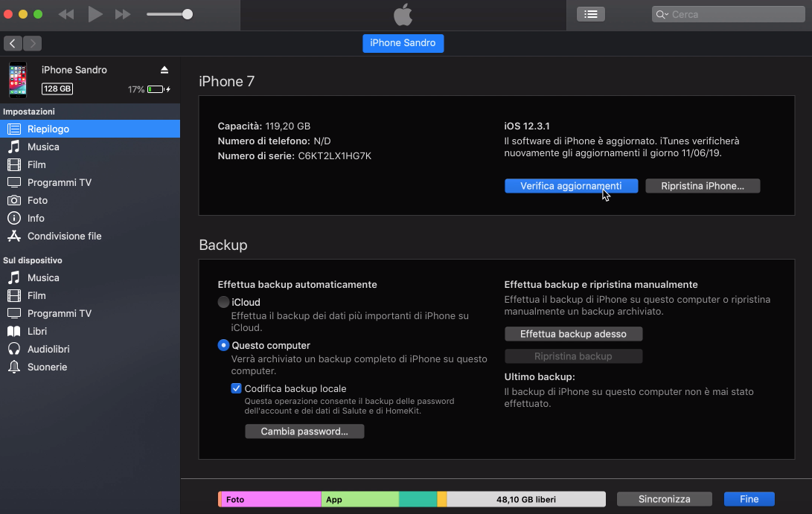This screenshot has width=812, height=514.
Task: Toggle Codifica backup locale checkbox
Action: [x=236, y=388]
